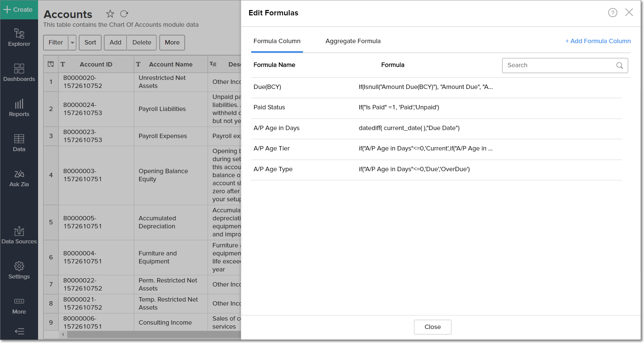Click Add Formula Column link
644x343 pixels.
598,41
